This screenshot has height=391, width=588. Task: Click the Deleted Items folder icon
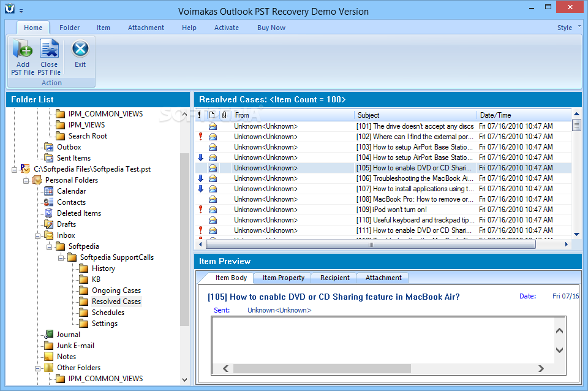[49, 213]
